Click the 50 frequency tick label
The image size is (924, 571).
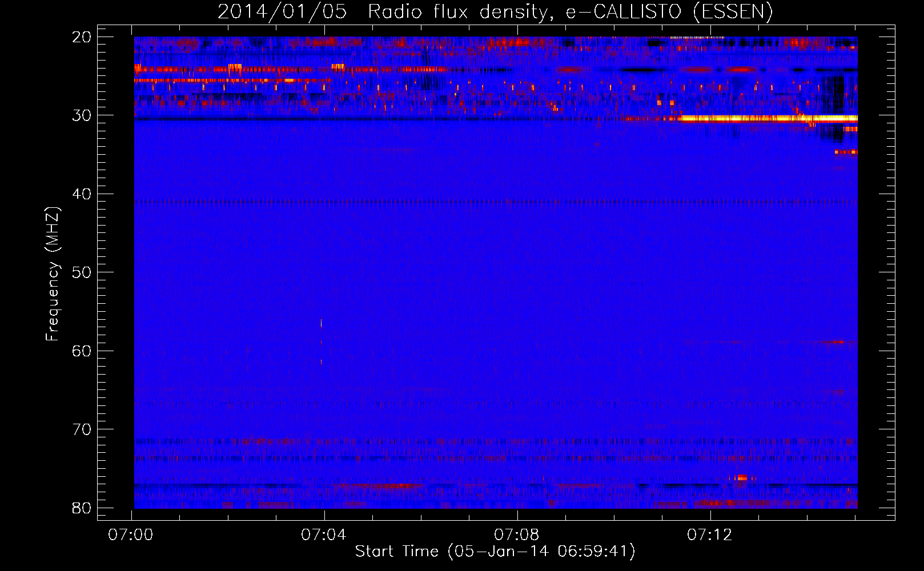pyautogui.click(x=82, y=272)
